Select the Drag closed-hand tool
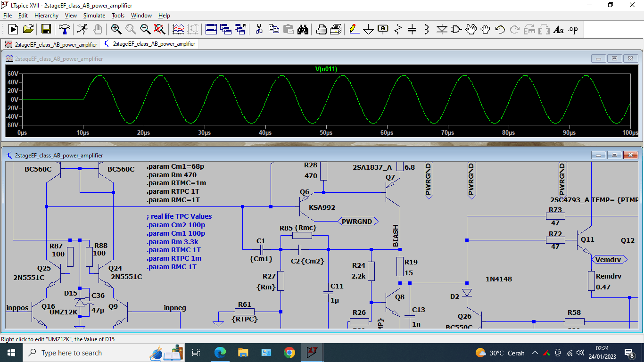 [x=485, y=29]
